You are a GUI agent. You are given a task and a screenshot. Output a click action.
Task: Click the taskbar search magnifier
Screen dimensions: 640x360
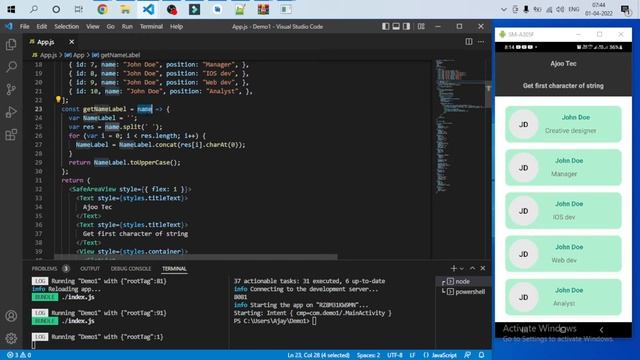coord(34,9)
